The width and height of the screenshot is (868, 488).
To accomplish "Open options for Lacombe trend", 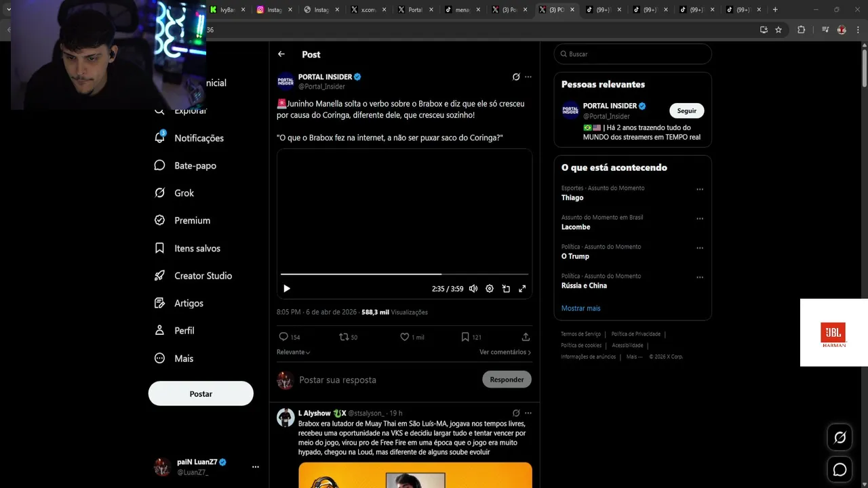I will [700, 218].
